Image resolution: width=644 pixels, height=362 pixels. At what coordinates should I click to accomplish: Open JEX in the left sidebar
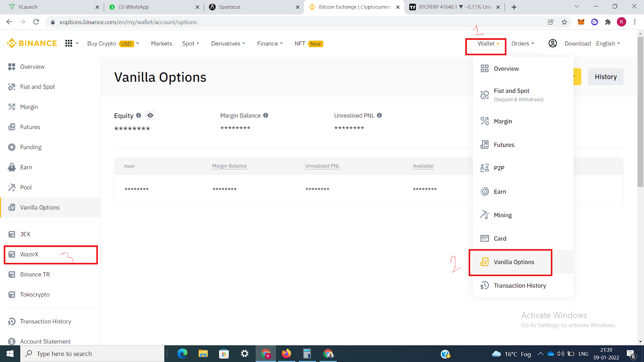pos(50,234)
